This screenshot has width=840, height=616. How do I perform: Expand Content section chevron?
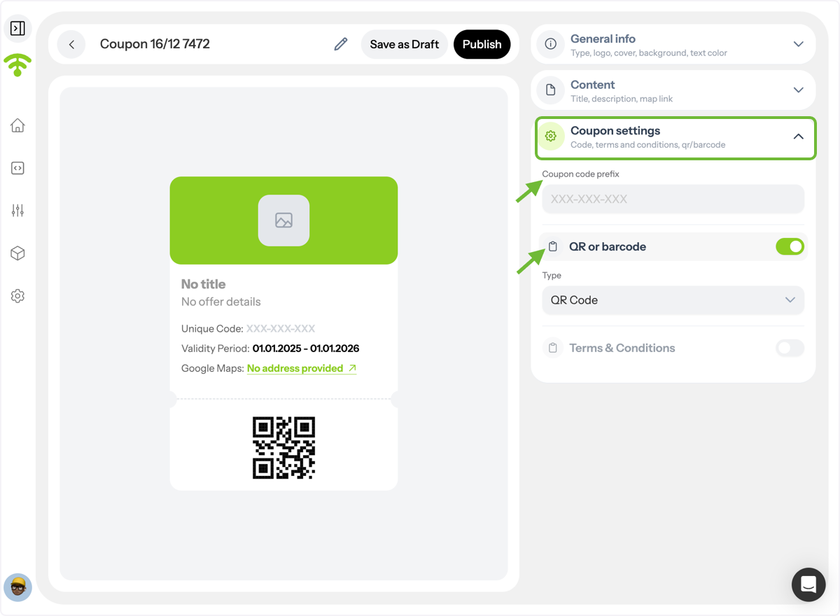(798, 90)
